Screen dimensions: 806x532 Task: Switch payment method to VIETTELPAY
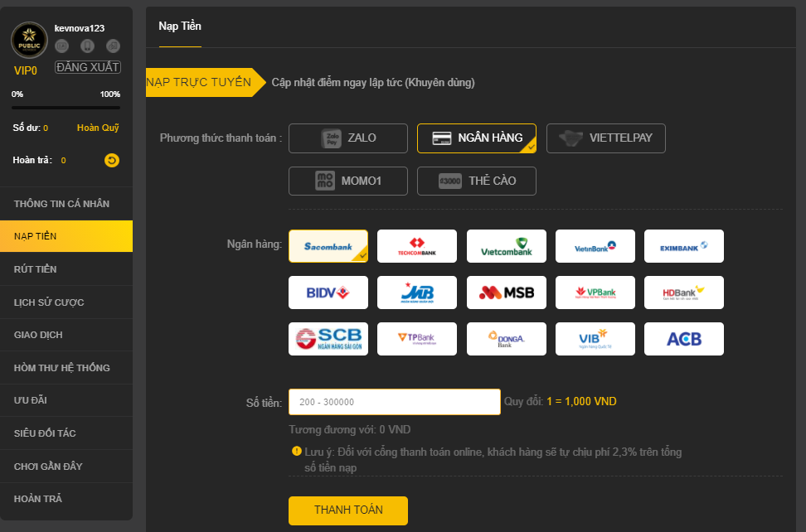(x=606, y=138)
